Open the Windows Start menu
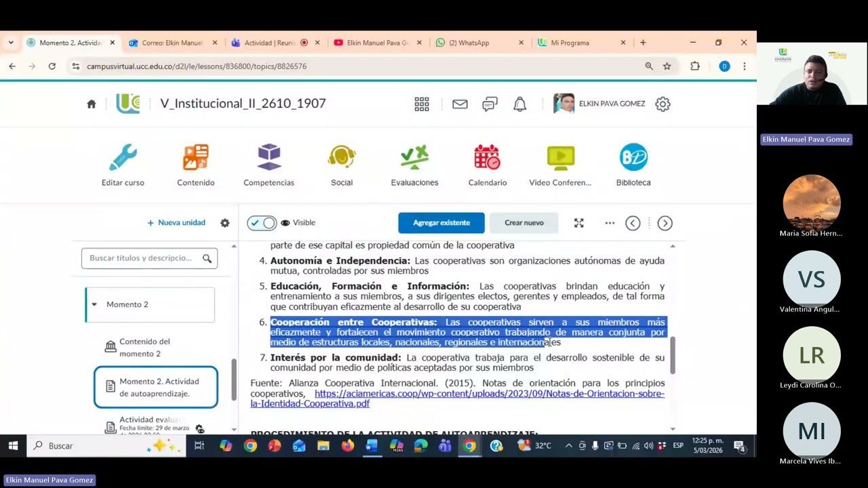868x488 pixels. point(13,445)
